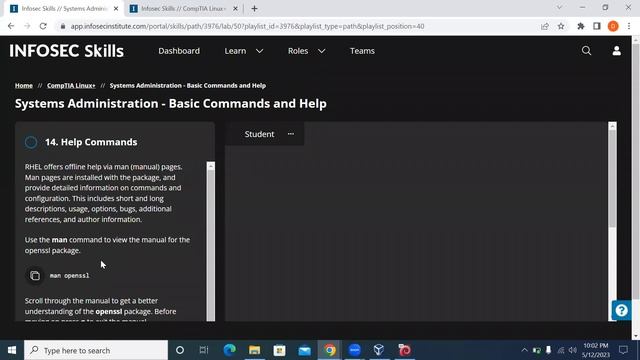Expand the Learn menu
This screenshot has height=360, width=640.
click(244, 51)
